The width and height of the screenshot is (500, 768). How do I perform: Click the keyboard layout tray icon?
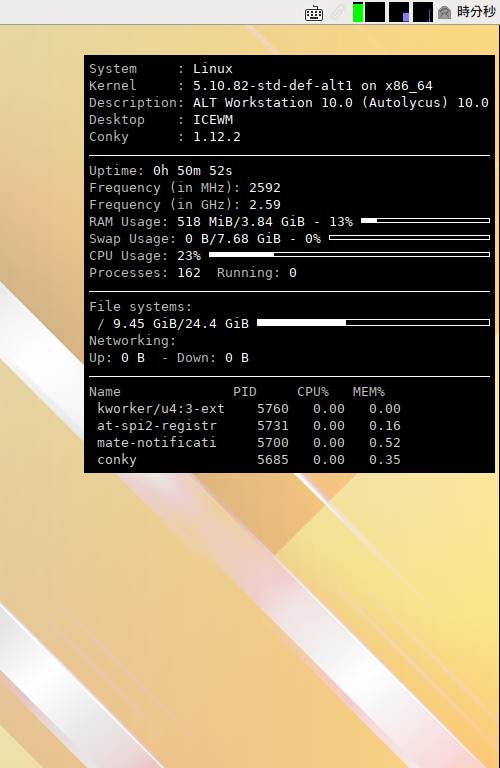(x=313, y=13)
